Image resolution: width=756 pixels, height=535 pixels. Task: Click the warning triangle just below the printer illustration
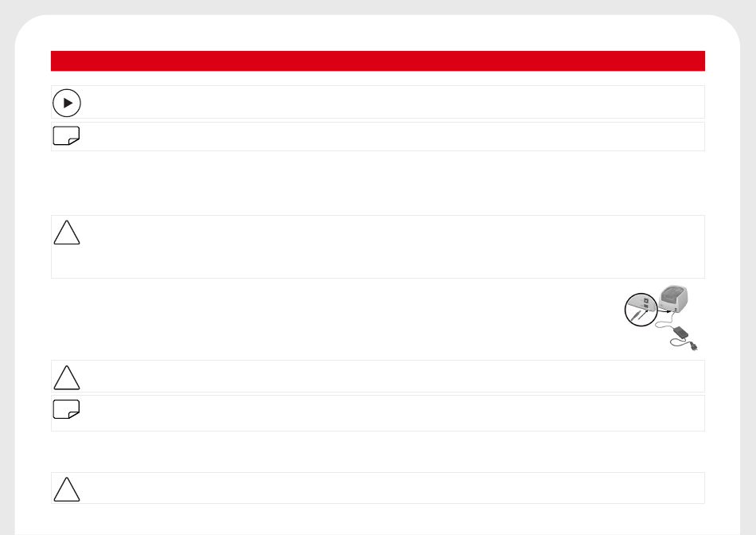[x=67, y=377]
